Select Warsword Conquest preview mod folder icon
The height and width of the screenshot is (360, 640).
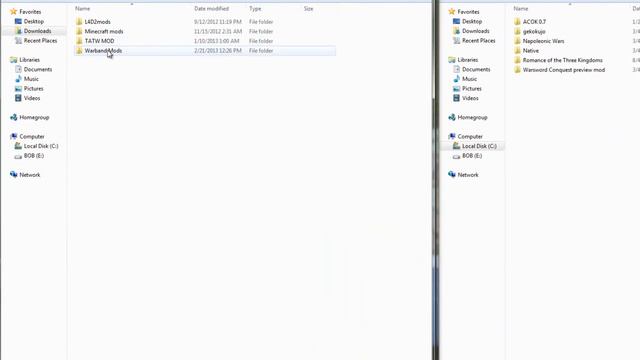click(518, 70)
